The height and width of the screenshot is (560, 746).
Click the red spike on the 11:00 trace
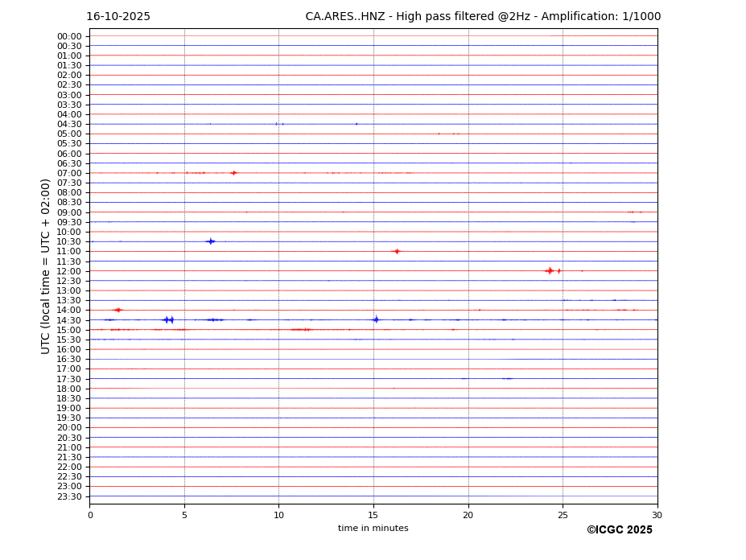396,251
